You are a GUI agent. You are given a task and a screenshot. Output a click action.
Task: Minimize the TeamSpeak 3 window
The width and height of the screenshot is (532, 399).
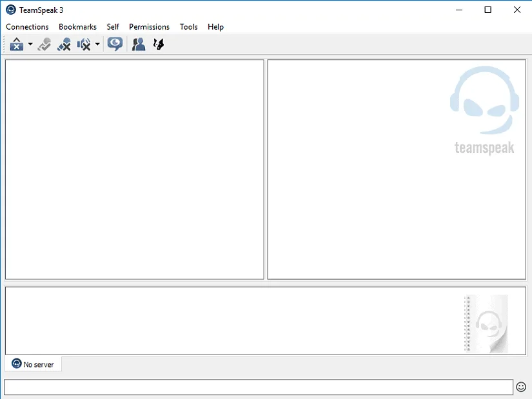pos(459,10)
